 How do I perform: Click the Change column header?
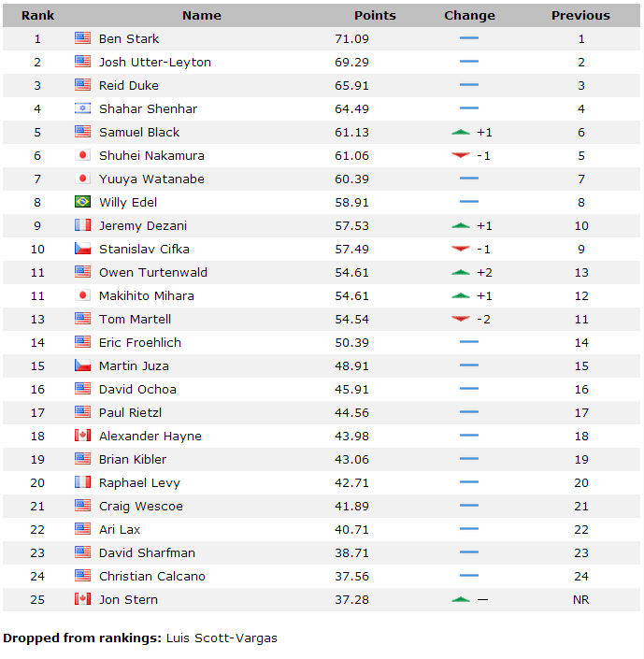pos(469,16)
